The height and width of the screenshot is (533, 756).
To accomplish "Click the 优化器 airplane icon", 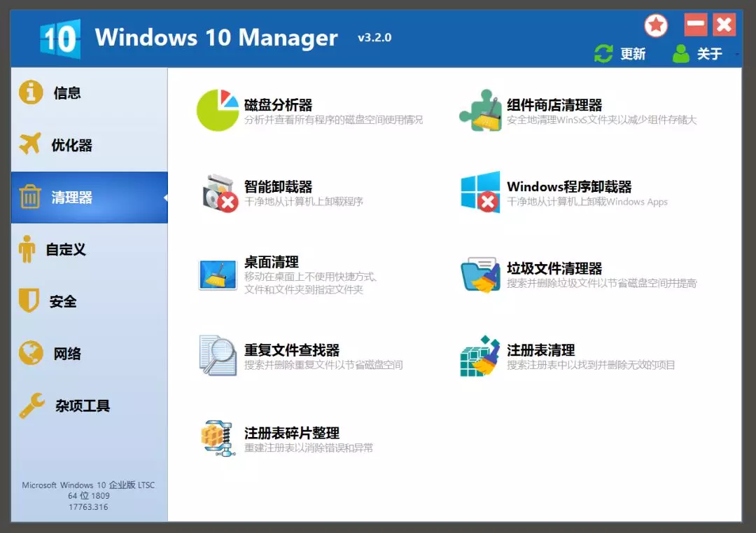I will [x=30, y=144].
